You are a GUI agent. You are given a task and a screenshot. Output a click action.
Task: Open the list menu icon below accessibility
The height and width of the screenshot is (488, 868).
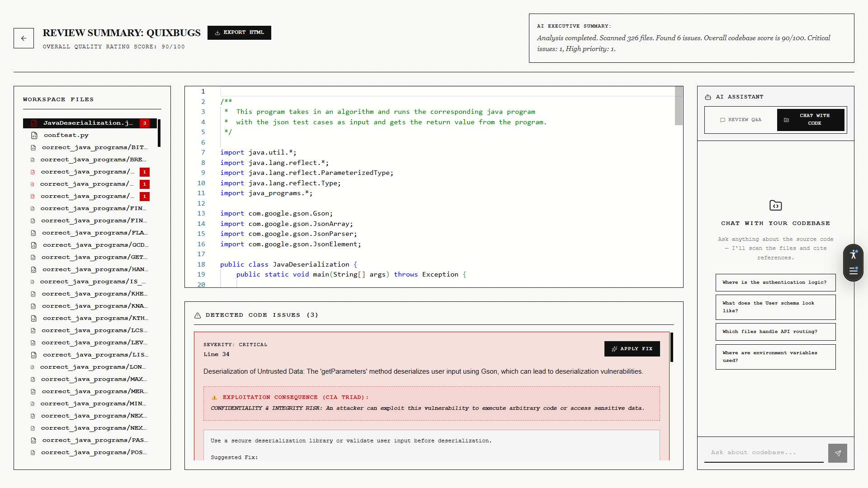[x=853, y=271]
